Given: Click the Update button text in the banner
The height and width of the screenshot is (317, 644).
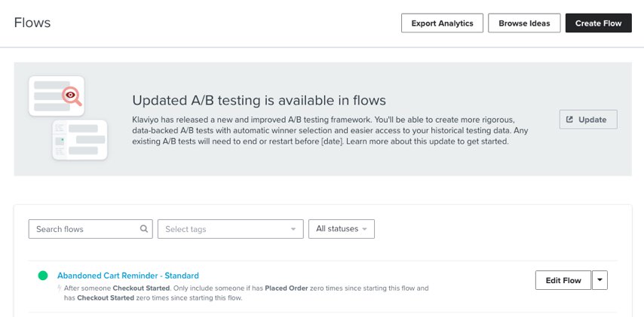Looking at the screenshot, I should [x=593, y=120].
